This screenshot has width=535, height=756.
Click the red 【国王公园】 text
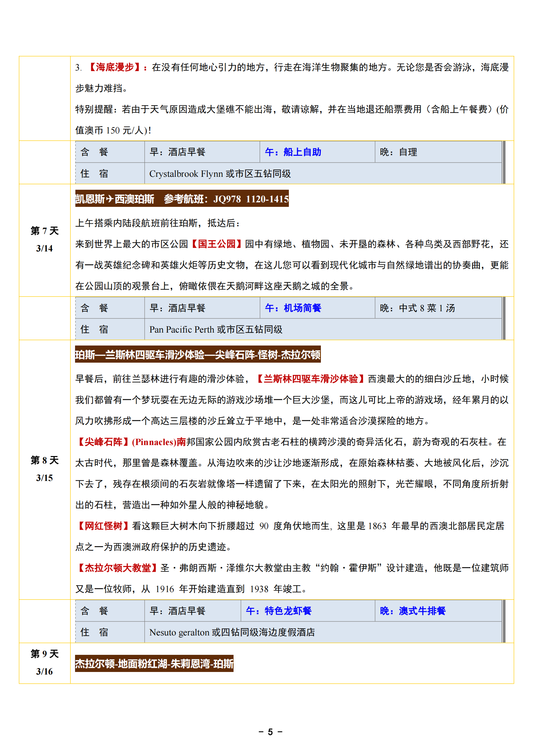(x=216, y=244)
